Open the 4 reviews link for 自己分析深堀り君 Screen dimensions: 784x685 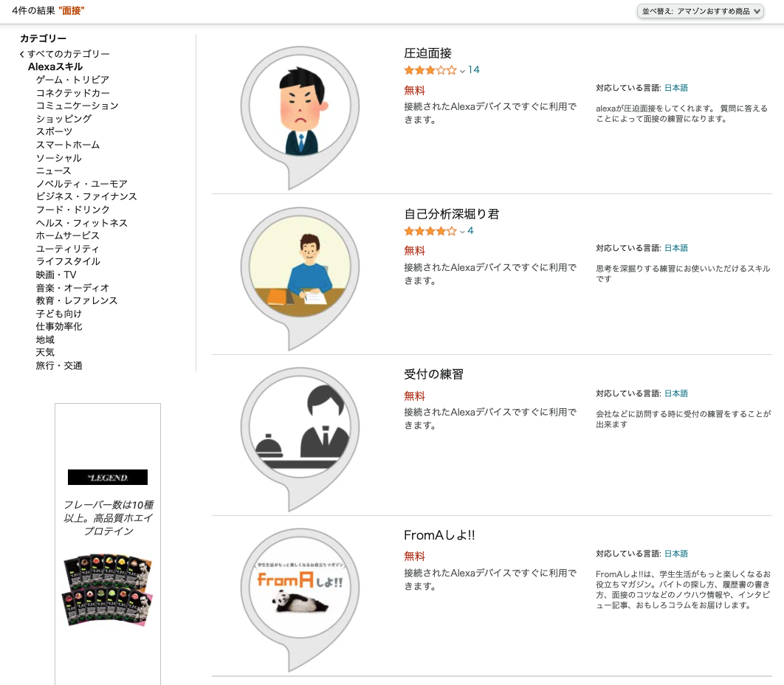pyautogui.click(x=470, y=230)
